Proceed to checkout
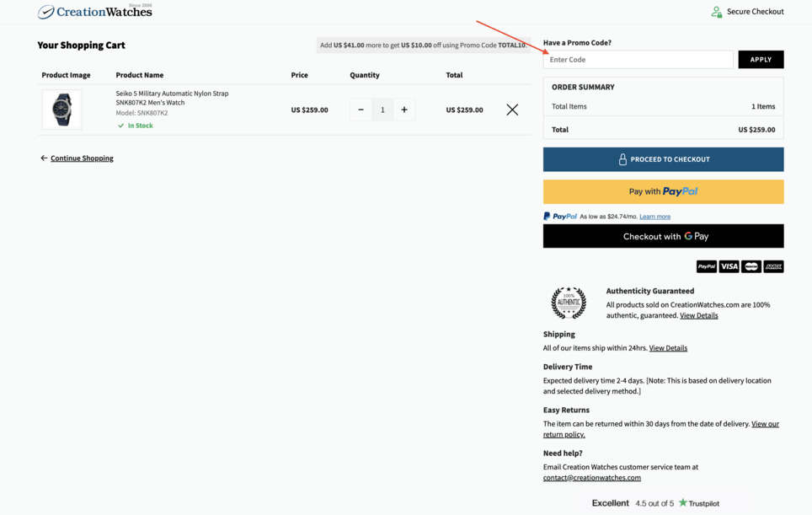Screen dimensions: 812x515 (664, 159)
